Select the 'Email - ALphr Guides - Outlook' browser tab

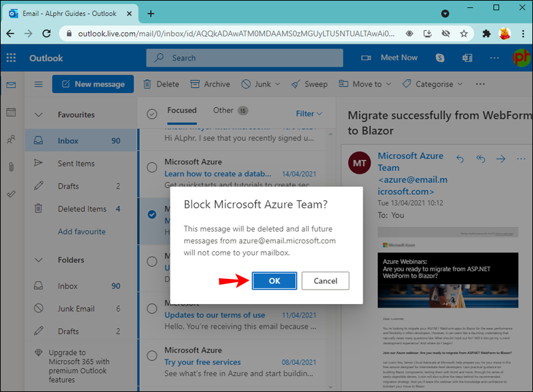pyautogui.click(x=70, y=13)
